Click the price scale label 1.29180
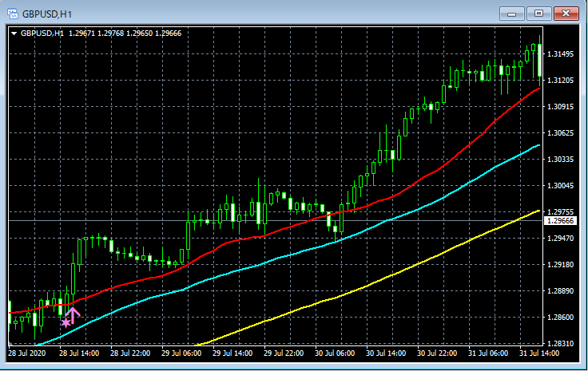 [x=560, y=265]
